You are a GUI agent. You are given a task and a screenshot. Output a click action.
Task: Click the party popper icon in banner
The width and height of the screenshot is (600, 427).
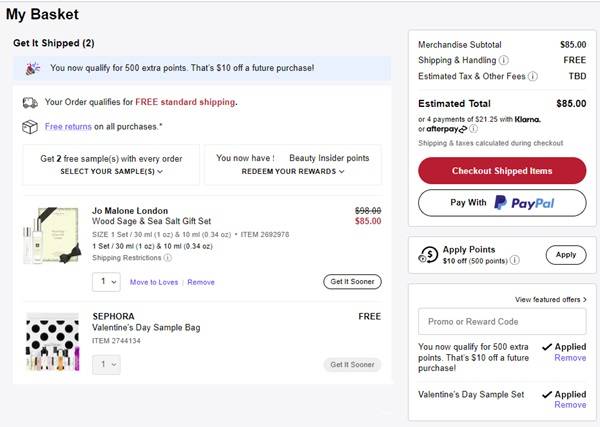(32, 68)
